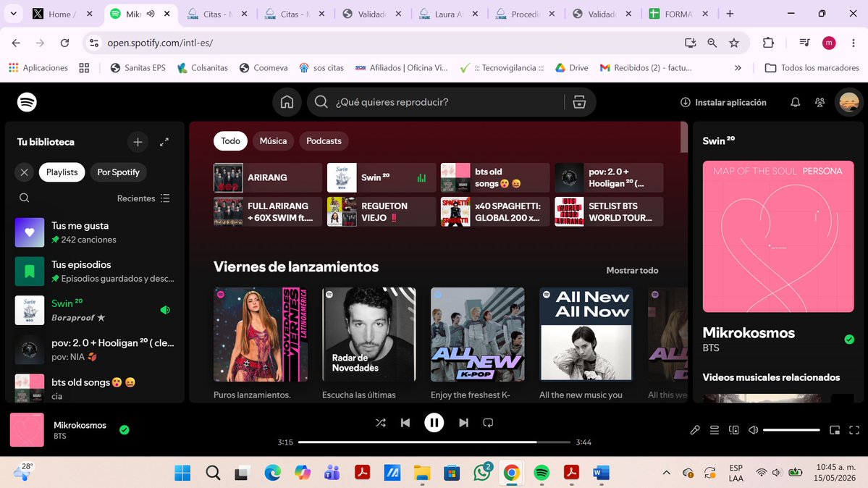This screenshot has height=488, width=868.
Task: Click Map of the Soul Persona cover
Action: point(778,237)
